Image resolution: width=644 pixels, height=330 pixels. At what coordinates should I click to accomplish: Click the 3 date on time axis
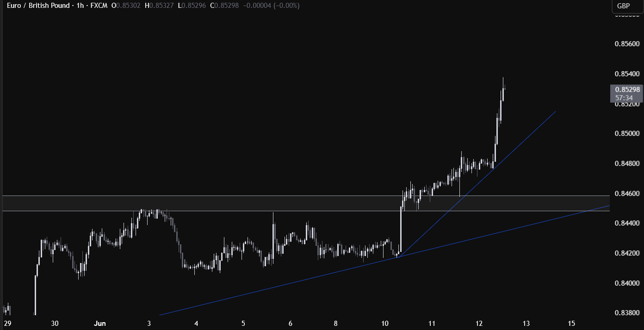click(149, 323)
